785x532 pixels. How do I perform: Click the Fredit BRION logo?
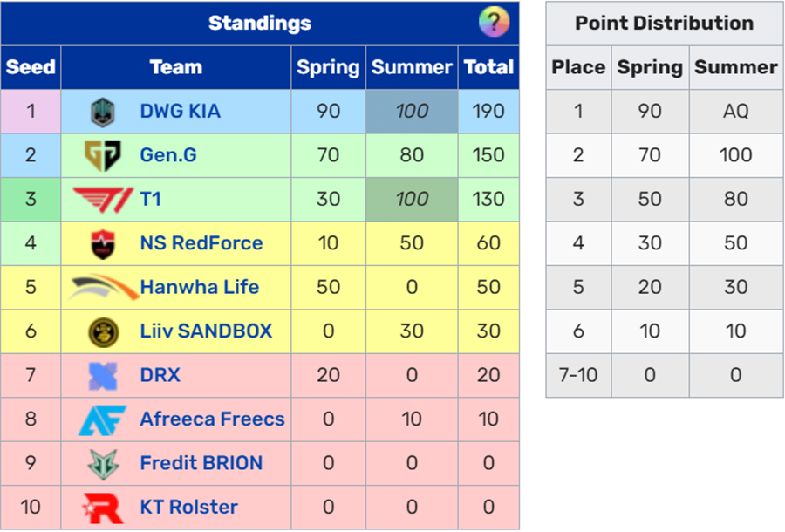click(103, 464)
